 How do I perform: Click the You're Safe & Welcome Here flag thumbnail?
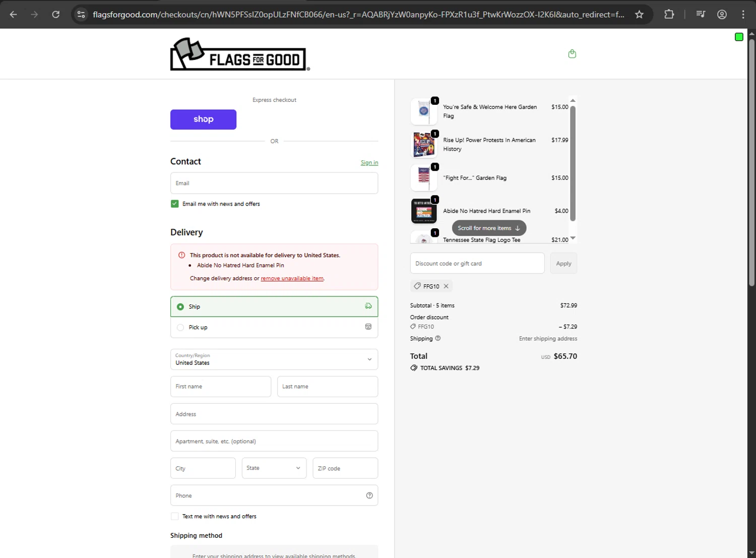(424, 111)
